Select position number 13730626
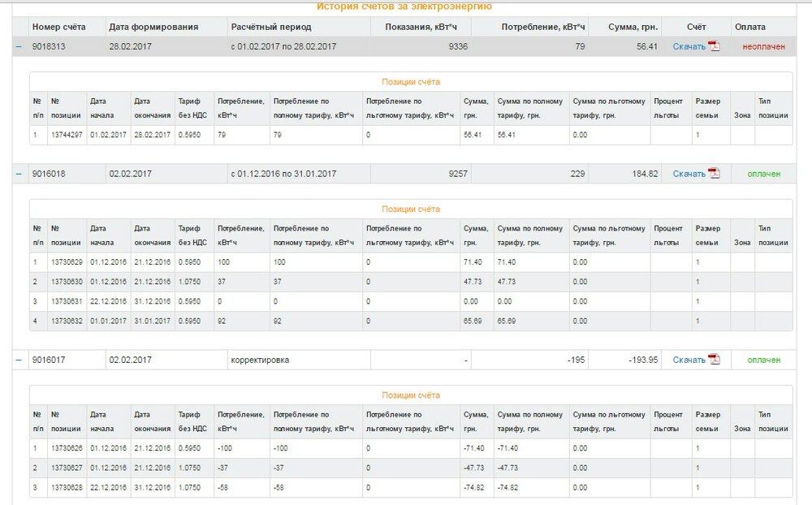The width and height of the screenshot is (812, 505). click(67, 448)
